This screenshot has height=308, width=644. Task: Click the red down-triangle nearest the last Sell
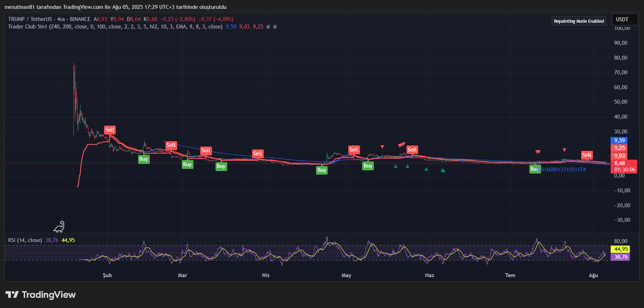tap(564, 150)
